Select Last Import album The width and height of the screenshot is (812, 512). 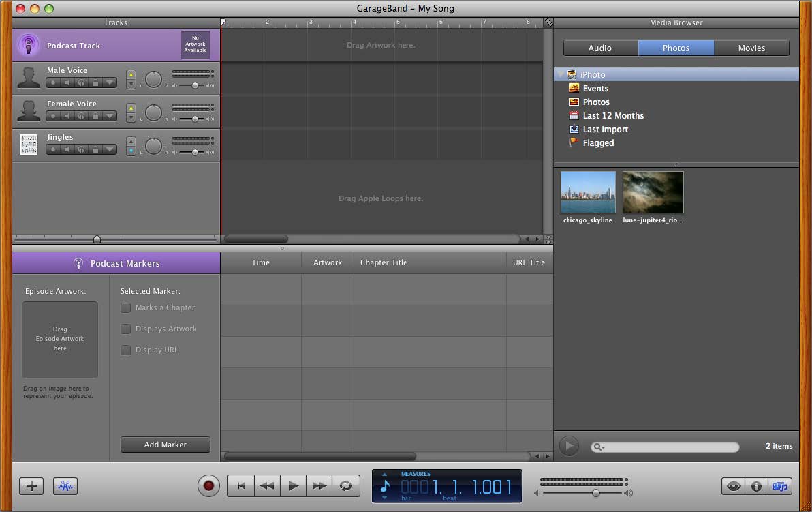pyautogui.click(x=605, y=129)
